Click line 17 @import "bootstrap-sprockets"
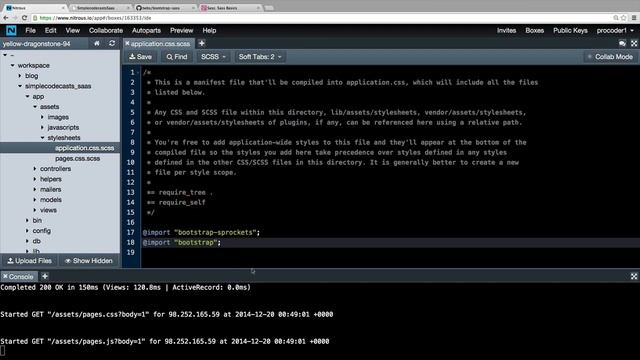The width and height of the screenshot is (640, 360). point(201,232)
